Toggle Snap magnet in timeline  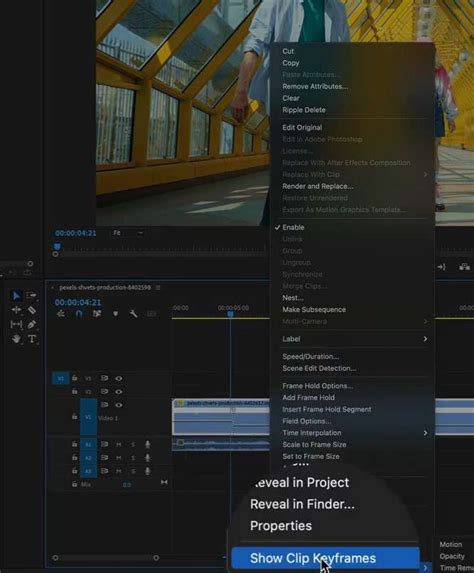79,314
